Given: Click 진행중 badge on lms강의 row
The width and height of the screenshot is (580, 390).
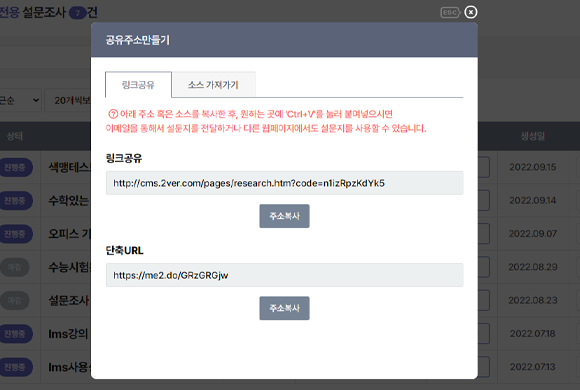Looking at the screenshot, I should click(x=15, y=334).
